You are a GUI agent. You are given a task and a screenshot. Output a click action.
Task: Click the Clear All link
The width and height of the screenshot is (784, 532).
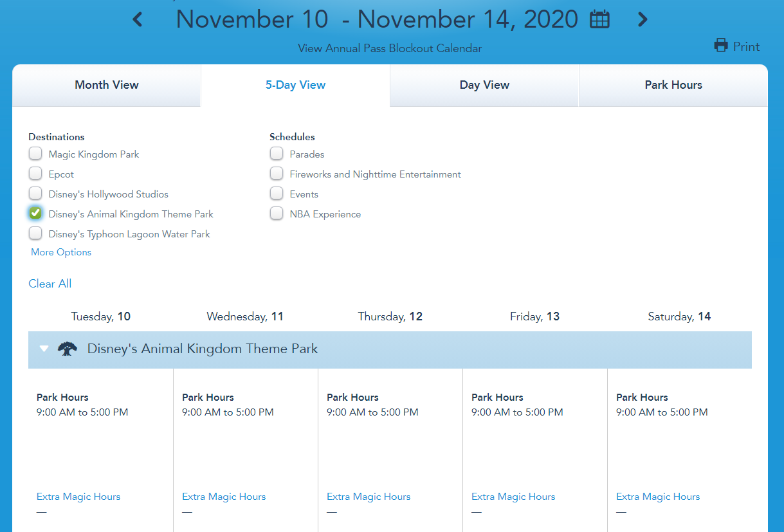[x=50, y=284]
